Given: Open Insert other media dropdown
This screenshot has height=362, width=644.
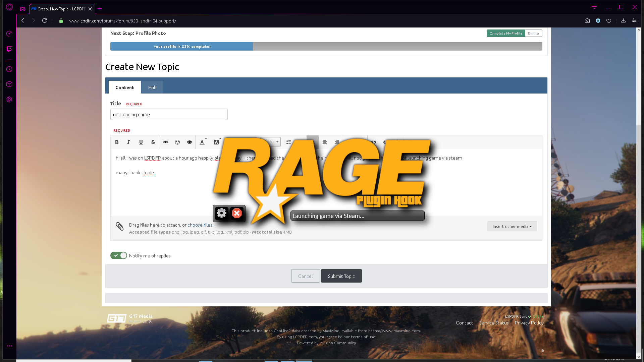Looking at the screenshot, I should click(x=512, y=226).
